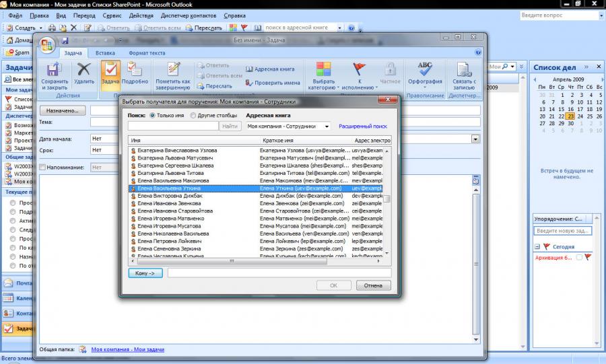Click the recipient list vertical scrollbar thumb
Image resolution: width=606 pixels, height=364 pixels.
387,198
